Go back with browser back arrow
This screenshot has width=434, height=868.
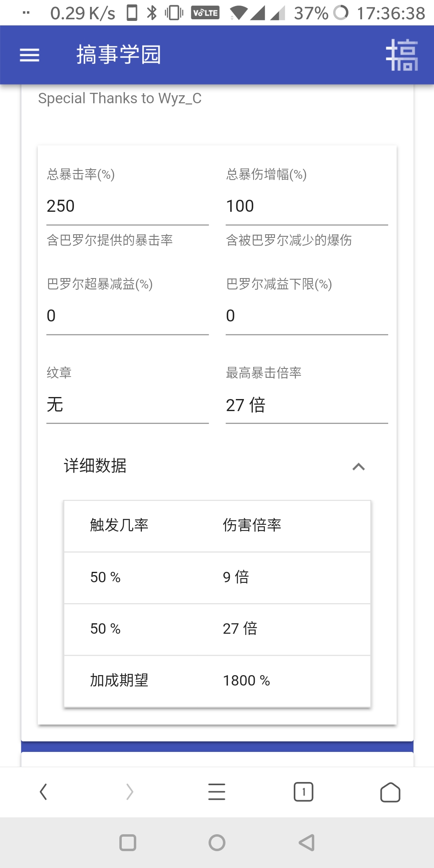[x=43, y=792]
